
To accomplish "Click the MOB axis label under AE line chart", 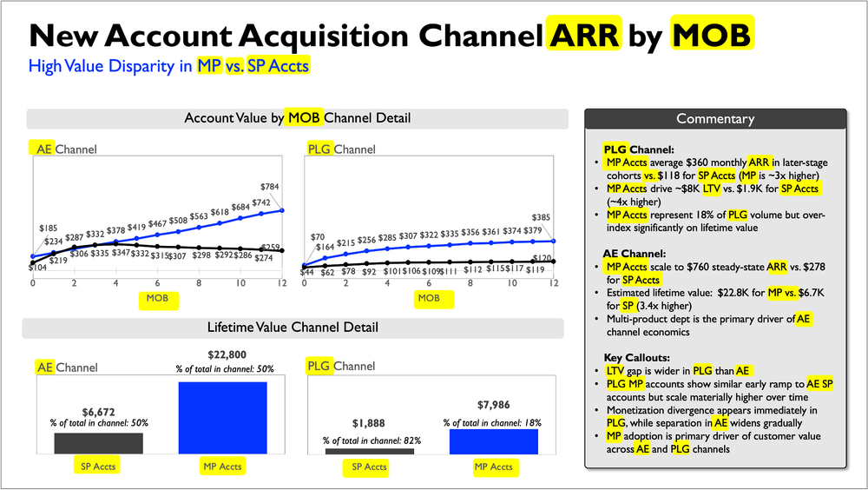I will (157, 298).
